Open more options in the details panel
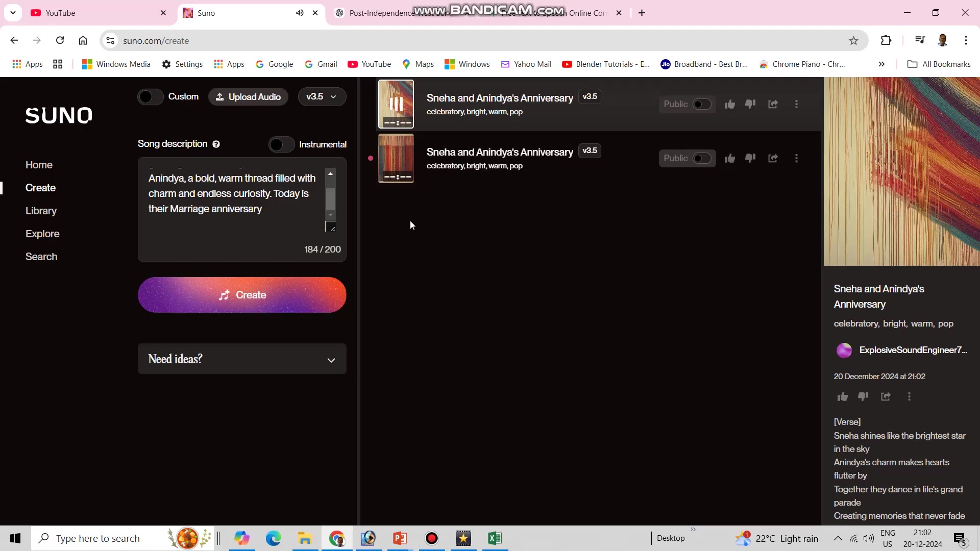The width and height of the screenshot is (980, 551). coord(909,396)
